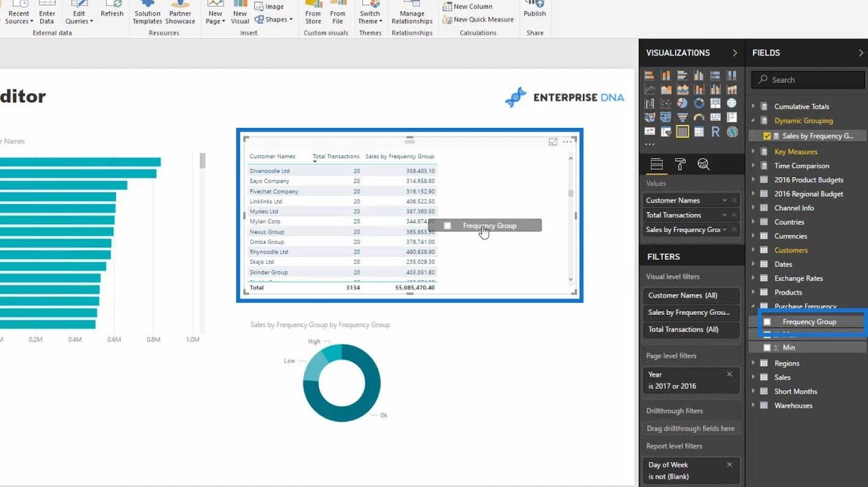Screen dimensions: 868x487
Task: Select the gauge visualization icon
Action: [x=699, y=117]
